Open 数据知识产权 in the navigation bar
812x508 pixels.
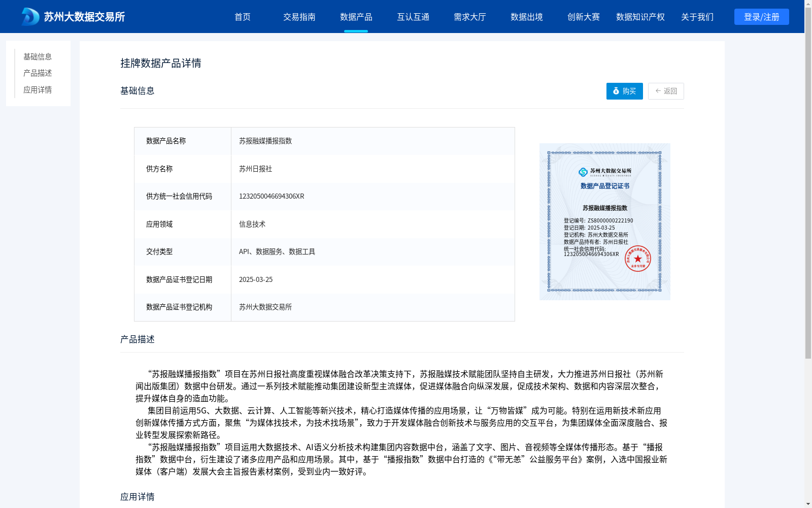(x=640, y=17)
